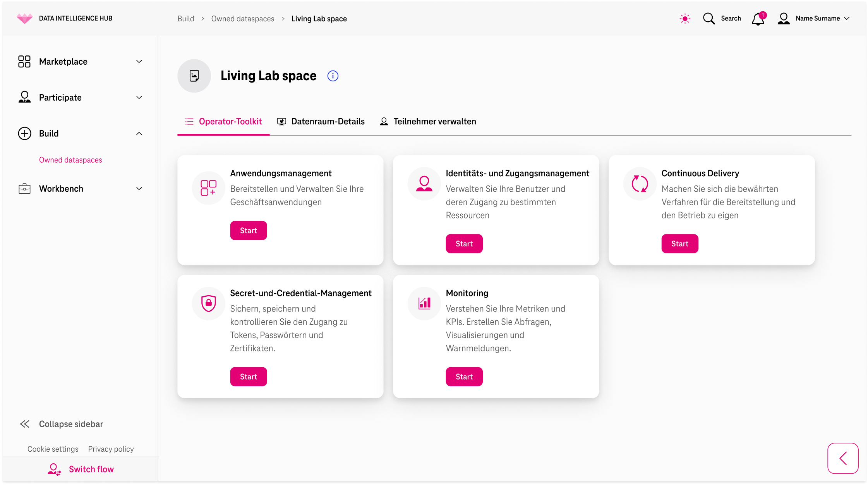Click the Continuous Delivery cycle icon
Image resolution: width=868 pixels, height=485 pixels.
click(x=640, y=184)
